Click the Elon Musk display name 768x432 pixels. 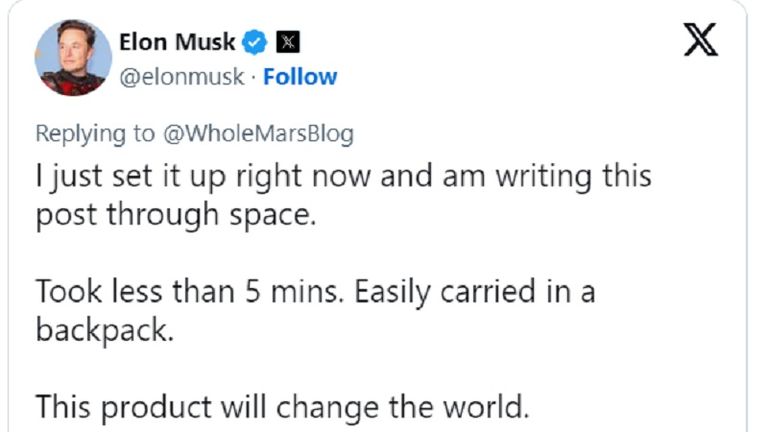coord(177,43)
